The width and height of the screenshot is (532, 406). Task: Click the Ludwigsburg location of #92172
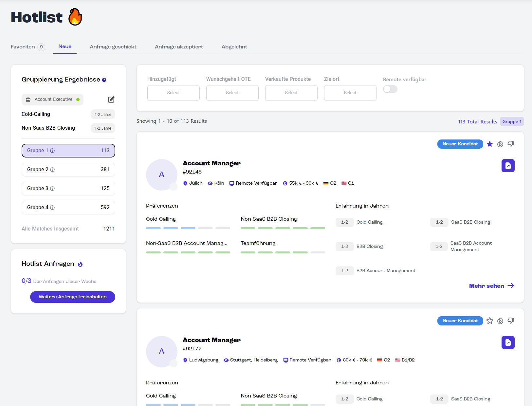(x=201, y=360)
